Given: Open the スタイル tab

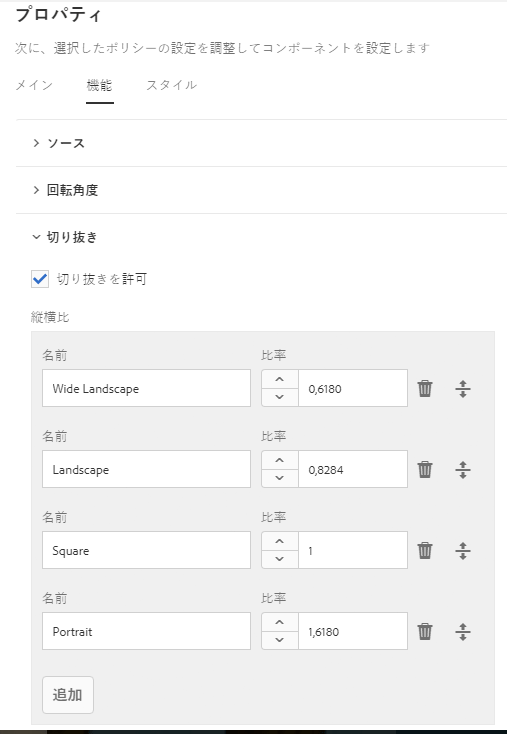Looking at the screenshot, I should pyautogui.click(x=171, y=85).
